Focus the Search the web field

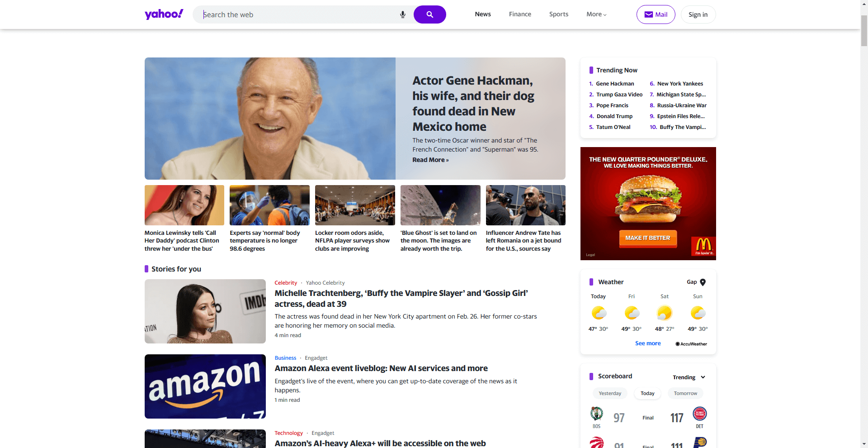coord(298,14)
